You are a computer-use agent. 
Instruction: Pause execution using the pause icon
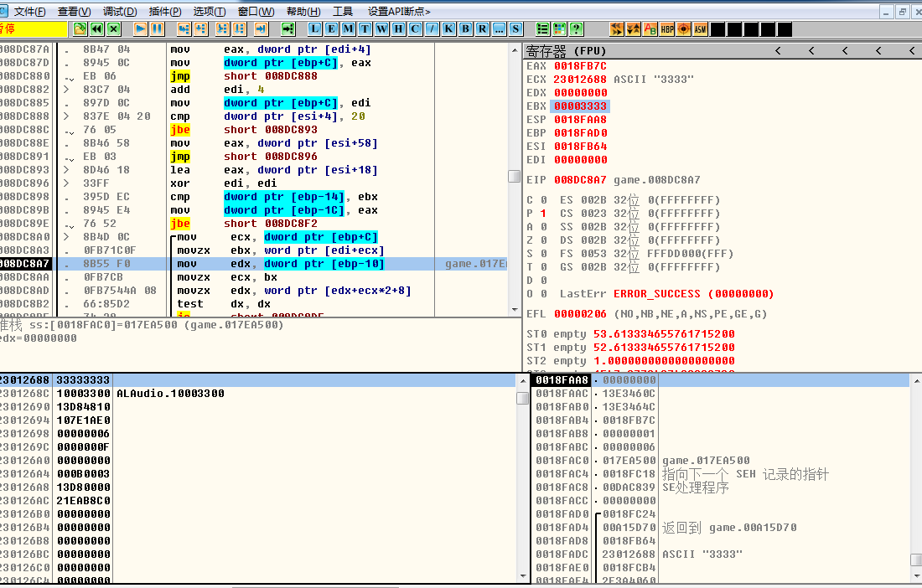pos(157,29)
